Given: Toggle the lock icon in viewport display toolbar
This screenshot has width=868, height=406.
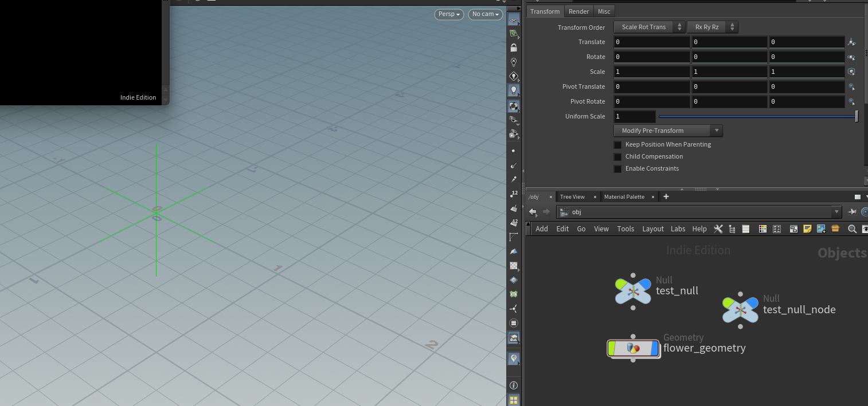Looking at the screenshot, I should point(514,48).
